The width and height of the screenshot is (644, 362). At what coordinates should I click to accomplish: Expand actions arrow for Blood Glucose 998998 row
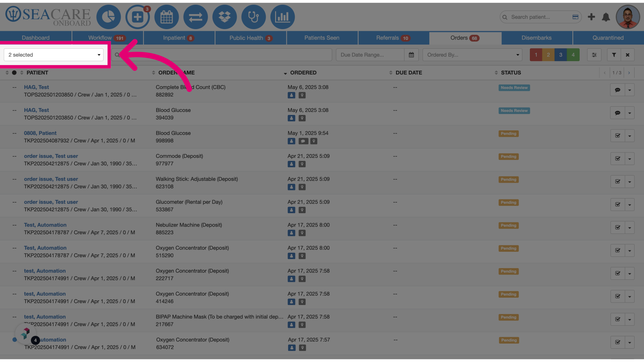coord(630,136)
